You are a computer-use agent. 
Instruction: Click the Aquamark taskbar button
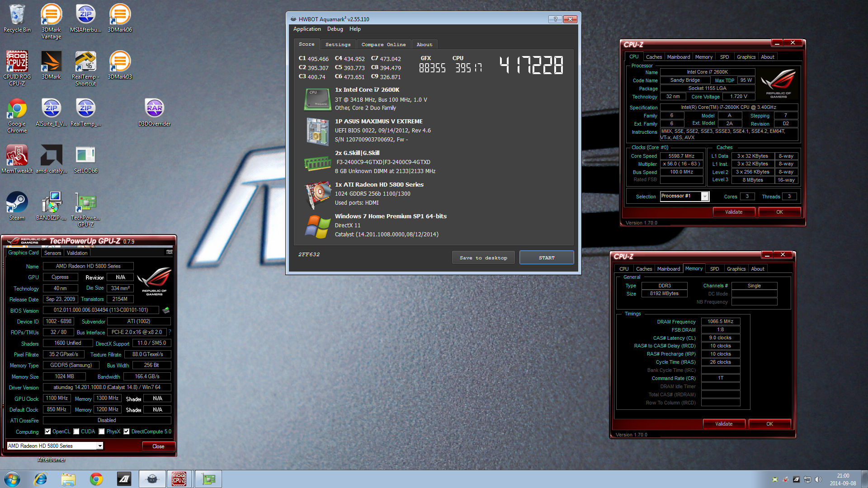(152, 479)
